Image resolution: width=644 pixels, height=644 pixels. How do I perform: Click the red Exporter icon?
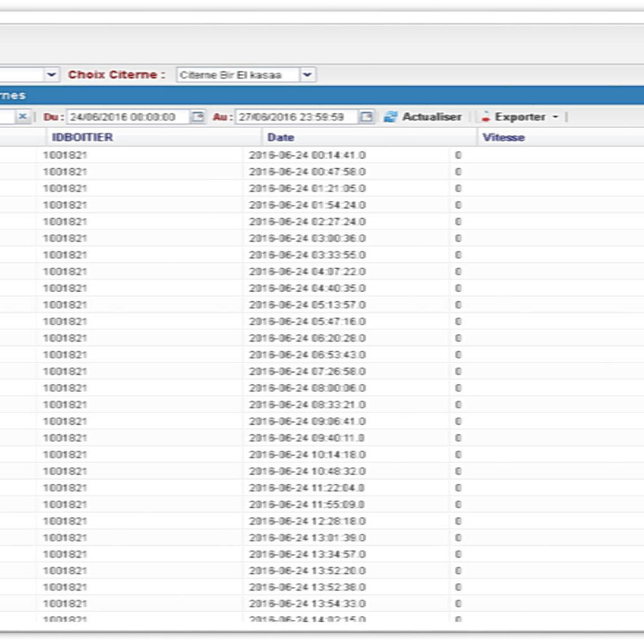(x=486, y=117)
